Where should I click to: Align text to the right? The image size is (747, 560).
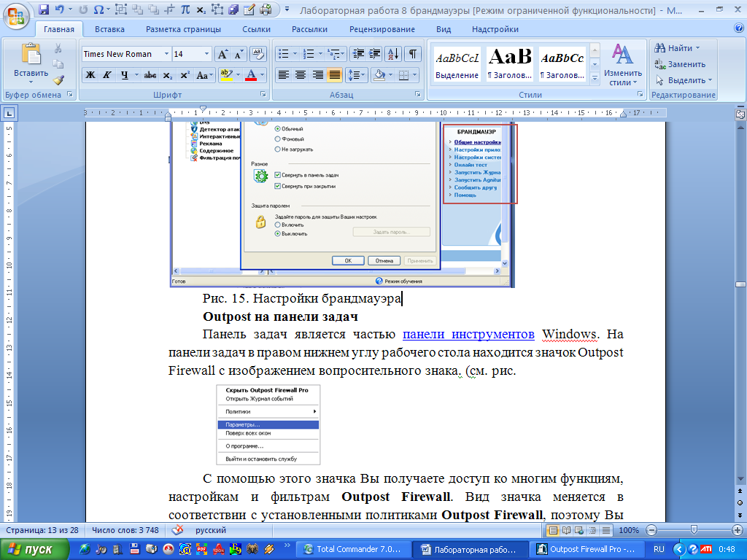coord(318,75)
